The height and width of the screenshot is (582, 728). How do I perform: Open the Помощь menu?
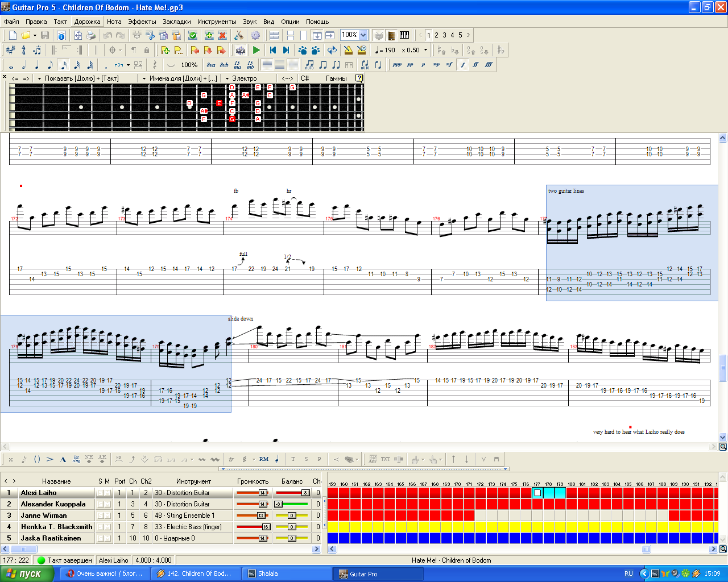[x=317, y=22]
